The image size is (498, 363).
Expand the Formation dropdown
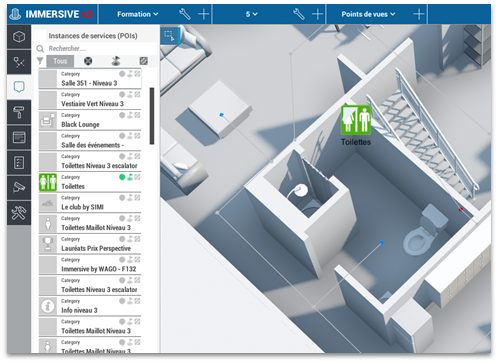point(137,14)
